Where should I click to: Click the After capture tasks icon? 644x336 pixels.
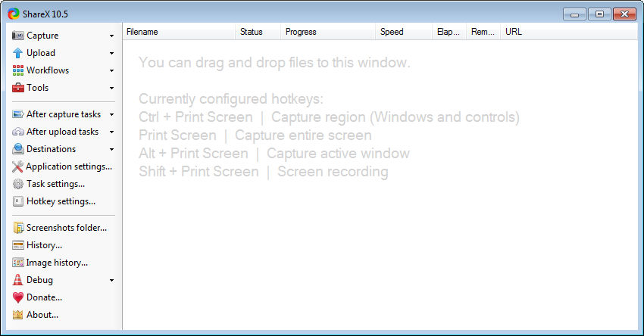[x=18, y=114]
